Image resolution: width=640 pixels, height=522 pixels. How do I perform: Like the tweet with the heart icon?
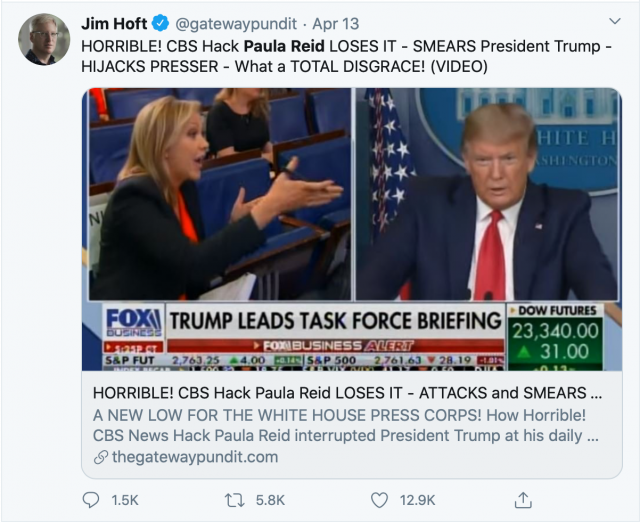point(380,499)
